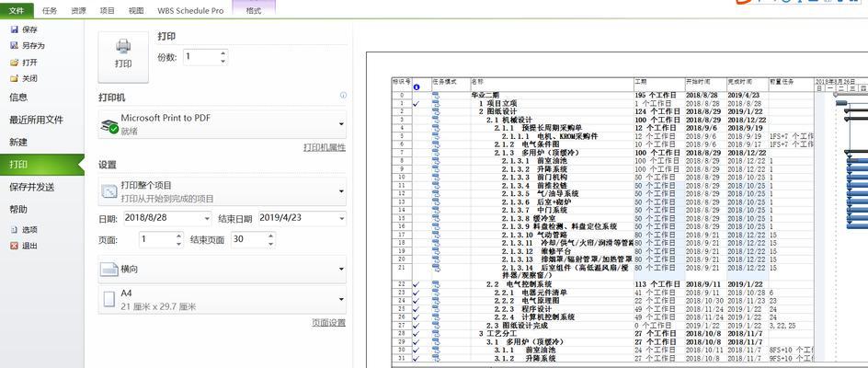
Task: Open the 文件 tab
Action: coord(17,10)
